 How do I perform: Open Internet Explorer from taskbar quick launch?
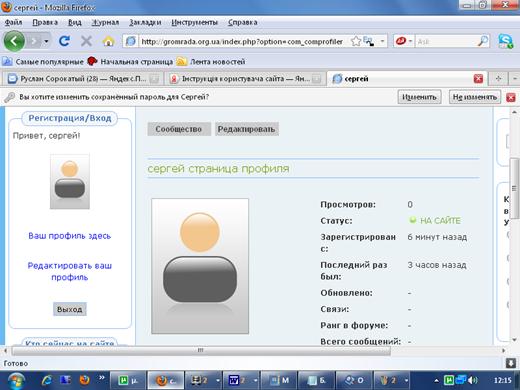click(46, 380)
